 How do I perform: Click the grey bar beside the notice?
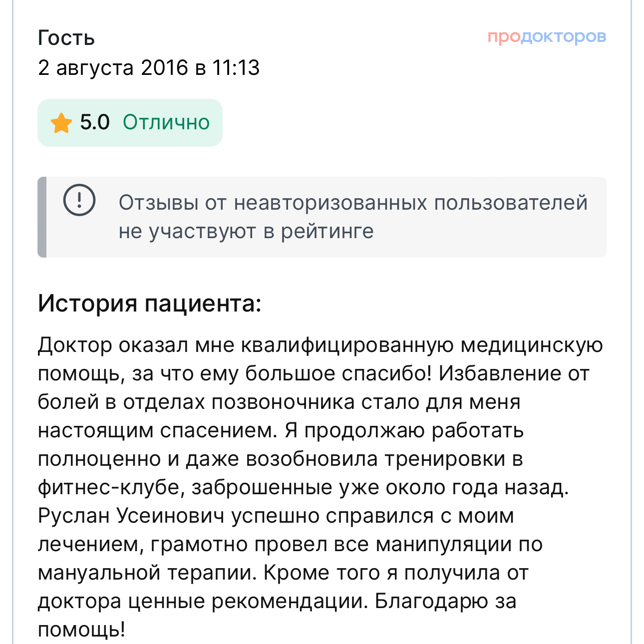[42, 217]
